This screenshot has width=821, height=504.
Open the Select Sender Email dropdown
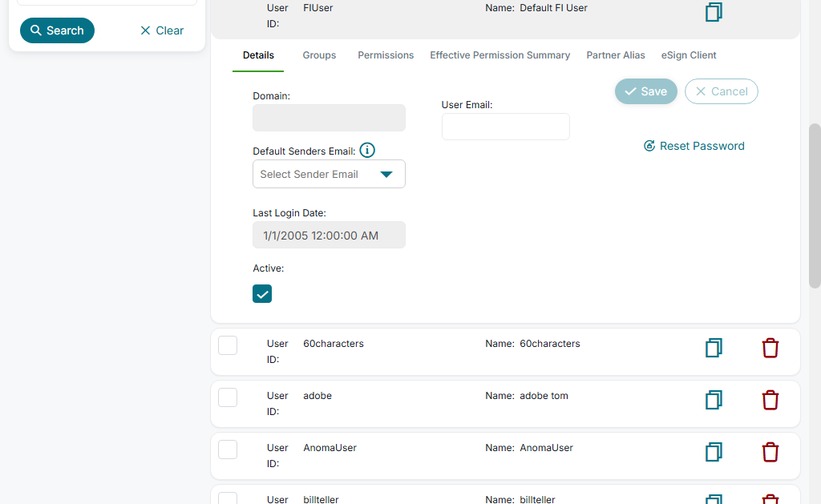(x=329, y=174)
